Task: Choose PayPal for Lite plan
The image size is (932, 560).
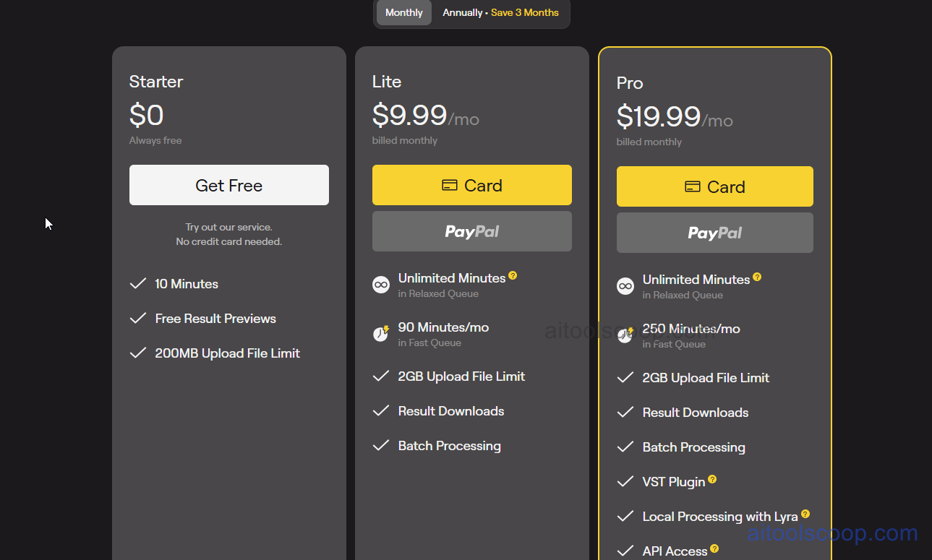Action: point(472,231)
